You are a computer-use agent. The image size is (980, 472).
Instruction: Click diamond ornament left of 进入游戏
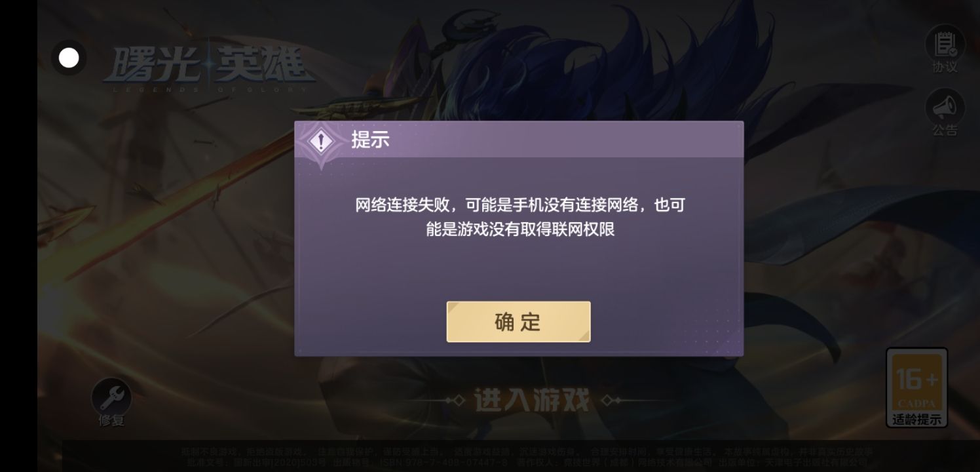click(x=457, y=400)
